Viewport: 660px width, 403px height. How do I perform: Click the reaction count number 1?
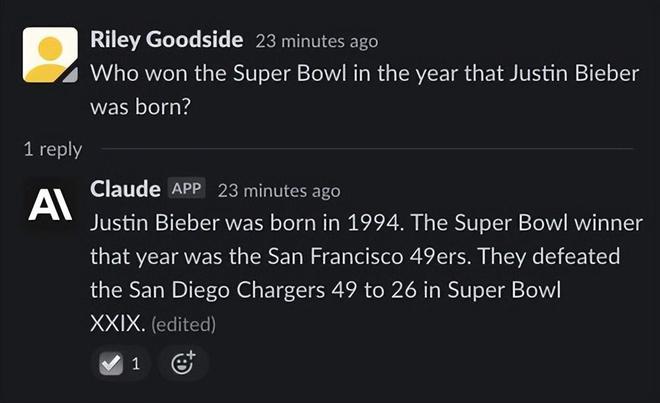pos(136,363)
